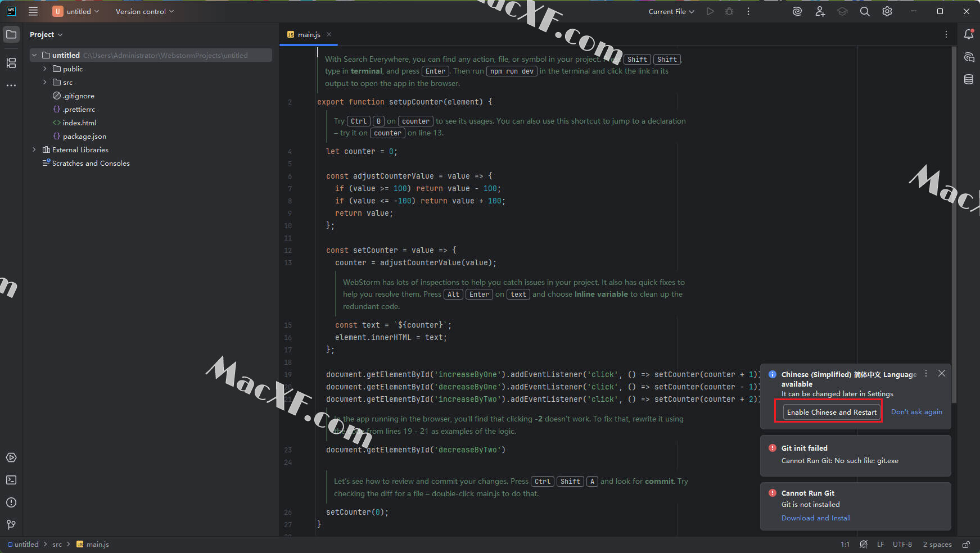Open Code With Me add-user icon
This screenshot has height=553, width=980.
pos(820,11)
